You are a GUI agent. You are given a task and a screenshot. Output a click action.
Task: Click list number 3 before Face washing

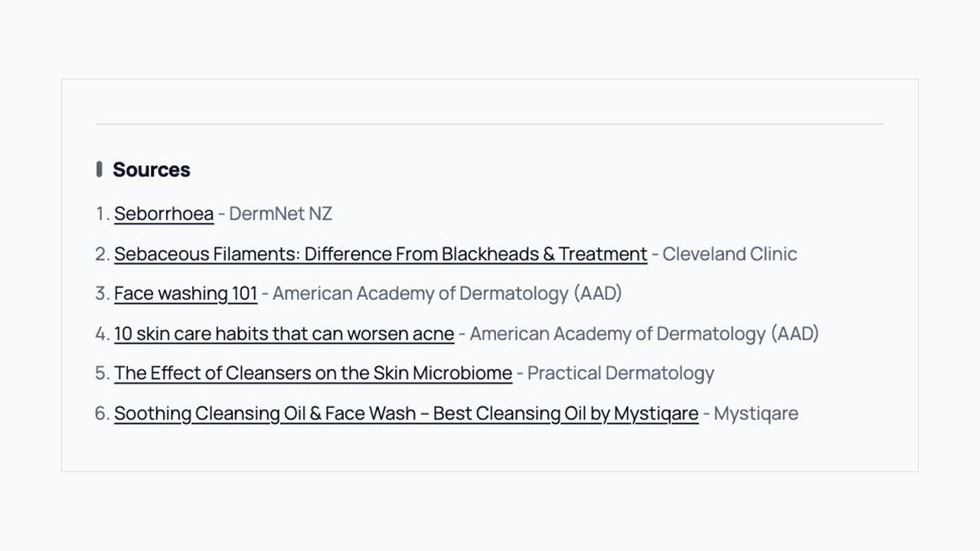(x=103, y=293)
